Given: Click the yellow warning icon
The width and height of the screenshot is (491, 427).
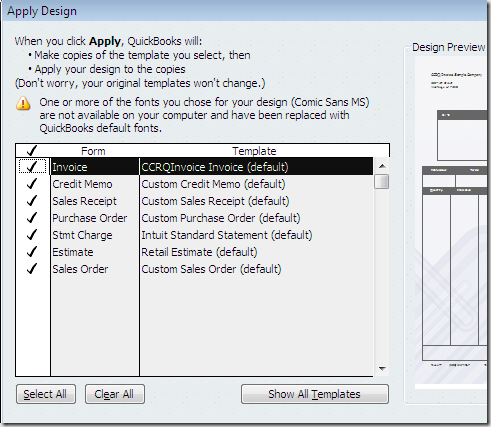Looking at the screenshot, I should pos(23,103).
